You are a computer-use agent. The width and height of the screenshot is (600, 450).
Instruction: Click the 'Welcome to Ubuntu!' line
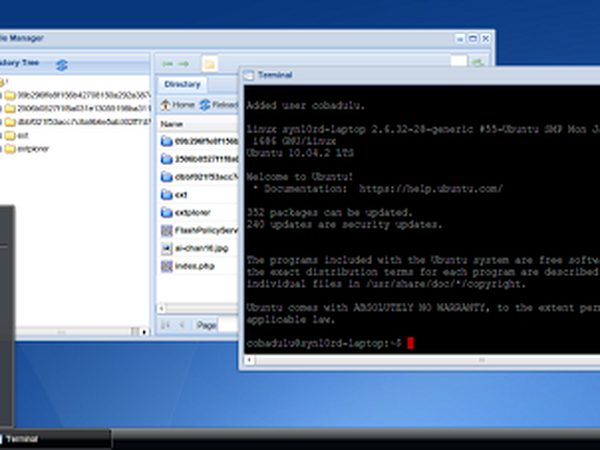click(300, 177)
